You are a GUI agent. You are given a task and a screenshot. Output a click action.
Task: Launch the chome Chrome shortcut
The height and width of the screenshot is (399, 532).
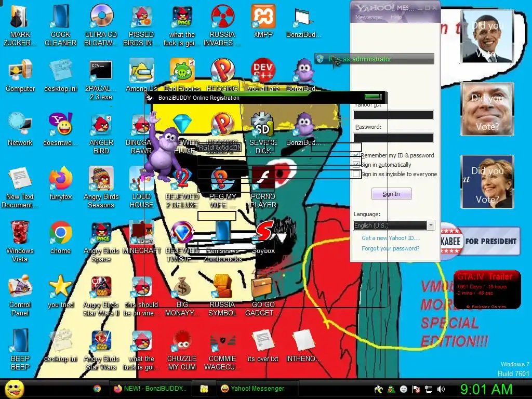click(60, 237)
